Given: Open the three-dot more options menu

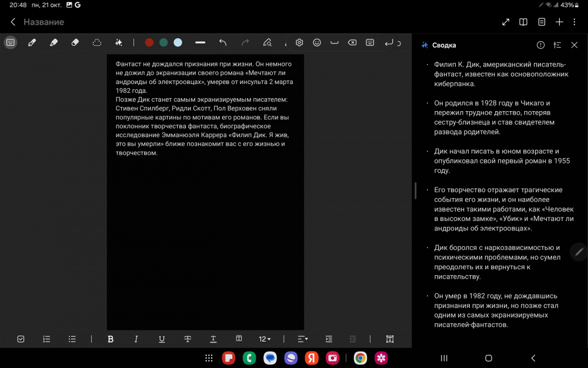Looking at the screenshot, I should coord(574,22).
